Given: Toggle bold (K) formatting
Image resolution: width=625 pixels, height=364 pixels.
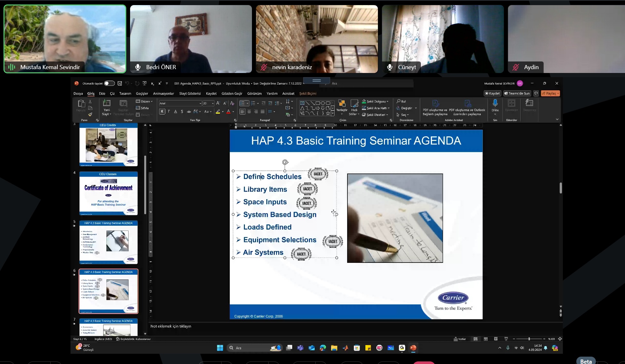Looking at the screenshot, I should (x=162, y=111).
